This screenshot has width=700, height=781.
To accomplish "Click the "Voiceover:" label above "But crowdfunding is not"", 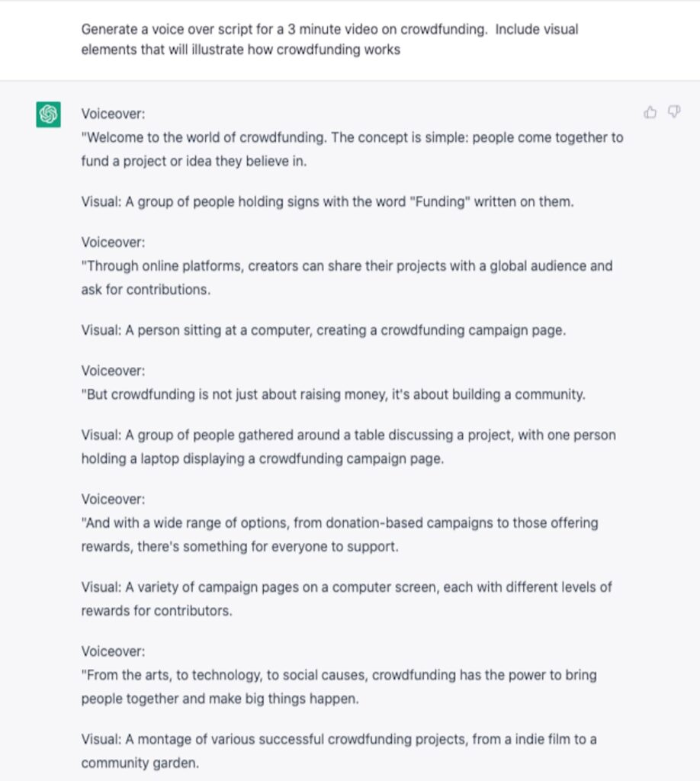I will [x=113, y=371].
